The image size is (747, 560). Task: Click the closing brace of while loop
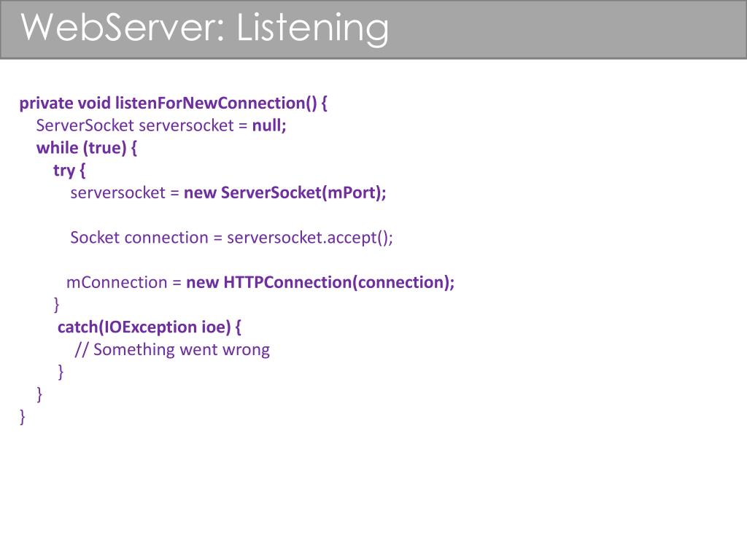click(39, 394)
